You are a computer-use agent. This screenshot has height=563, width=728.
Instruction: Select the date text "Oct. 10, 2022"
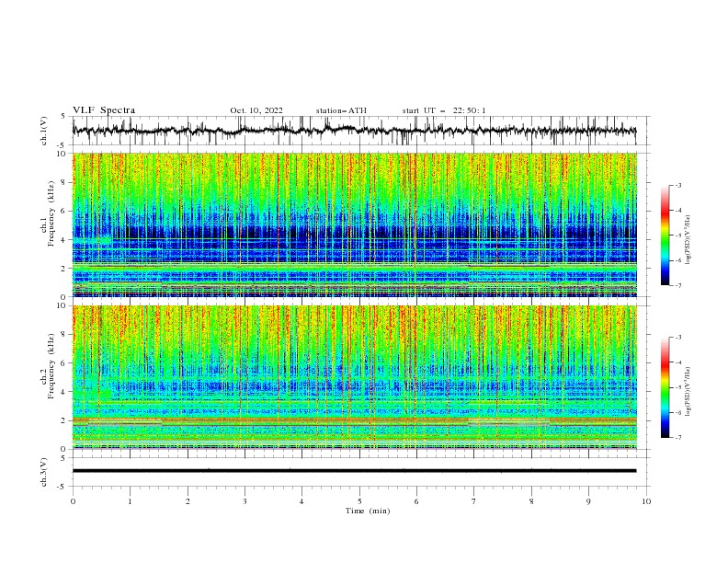(x=256, y=110)
